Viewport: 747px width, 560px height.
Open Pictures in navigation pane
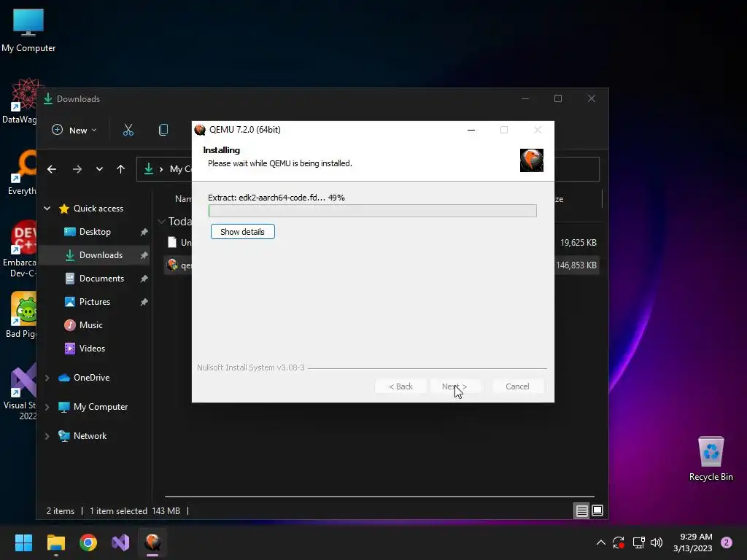94,301
